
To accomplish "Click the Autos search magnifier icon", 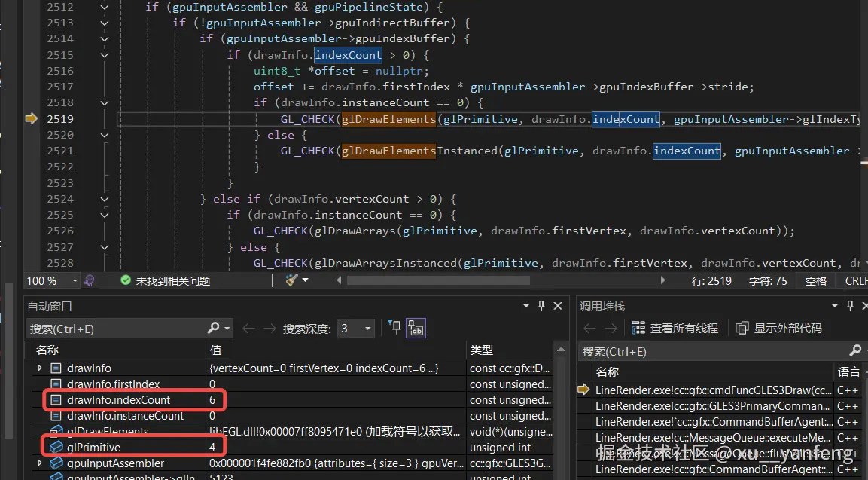I will 213,328.
